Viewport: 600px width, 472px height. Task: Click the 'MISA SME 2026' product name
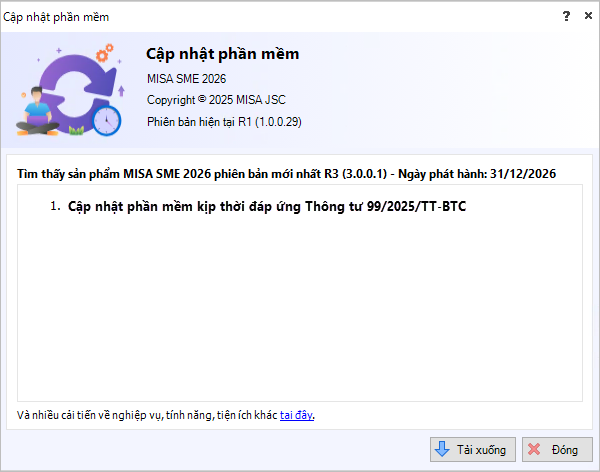point(186,79)
